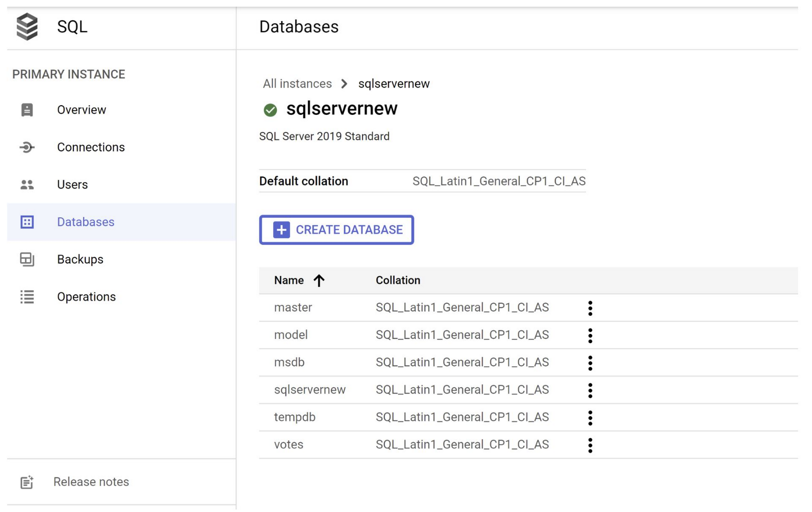Select the tempdb database name
This screenshot has width=812, height=512.
(x=294, y=417)
